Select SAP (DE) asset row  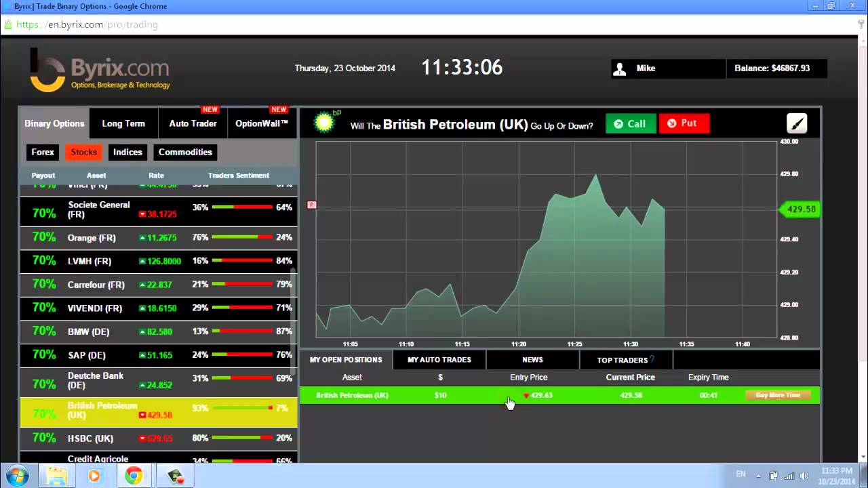pyautogui.click(x=159, y=355)
